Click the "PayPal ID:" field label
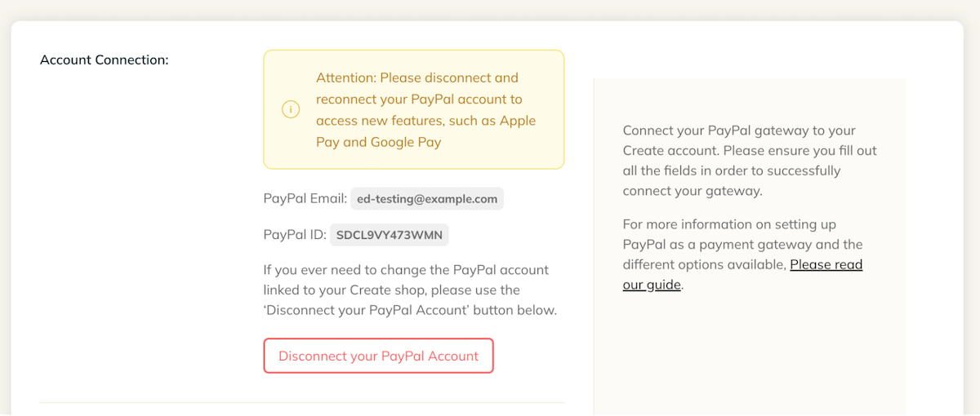Image resolution: width=980 pixels, height=416 pixels. [x=295, y=235]
